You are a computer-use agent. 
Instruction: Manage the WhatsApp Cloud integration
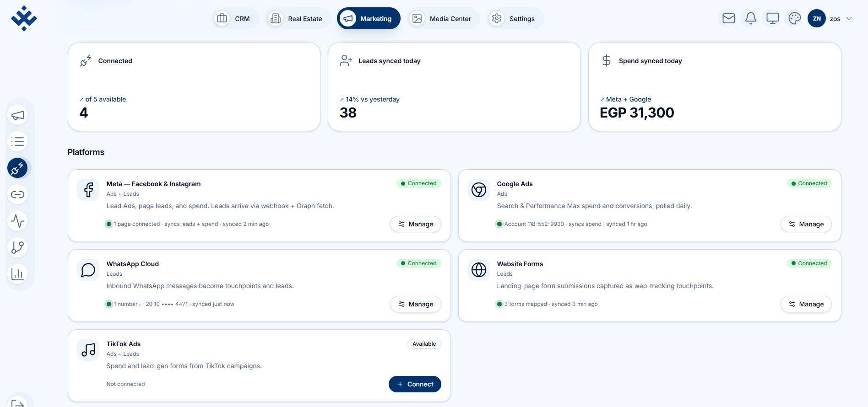(x=416, y=304)
